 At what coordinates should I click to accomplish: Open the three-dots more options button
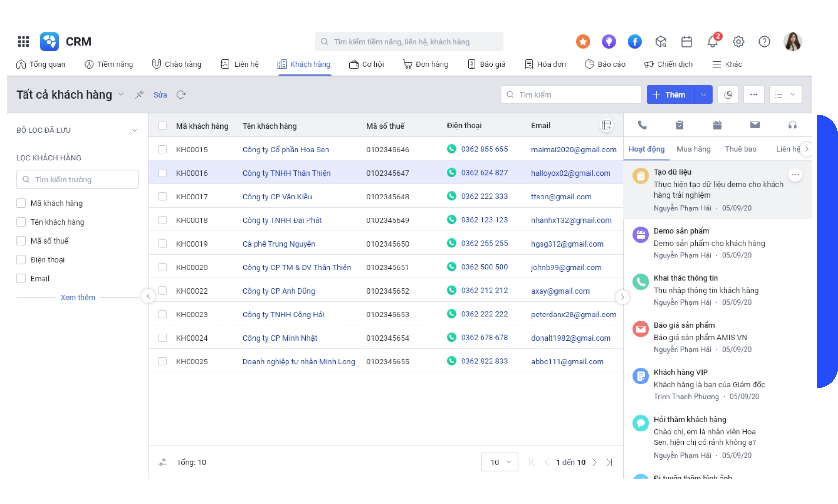click(x=754, y=94)
